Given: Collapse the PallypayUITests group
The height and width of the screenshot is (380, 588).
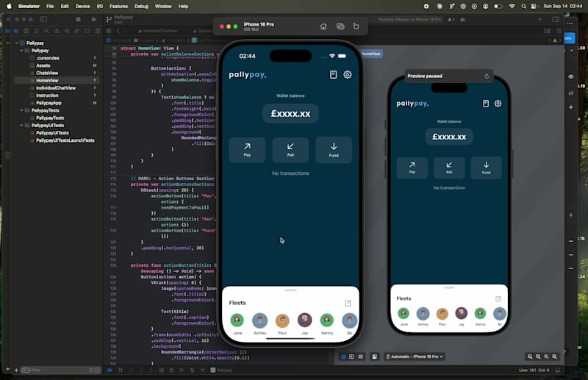Looking at the screenshot, I should tap(21, 126).
